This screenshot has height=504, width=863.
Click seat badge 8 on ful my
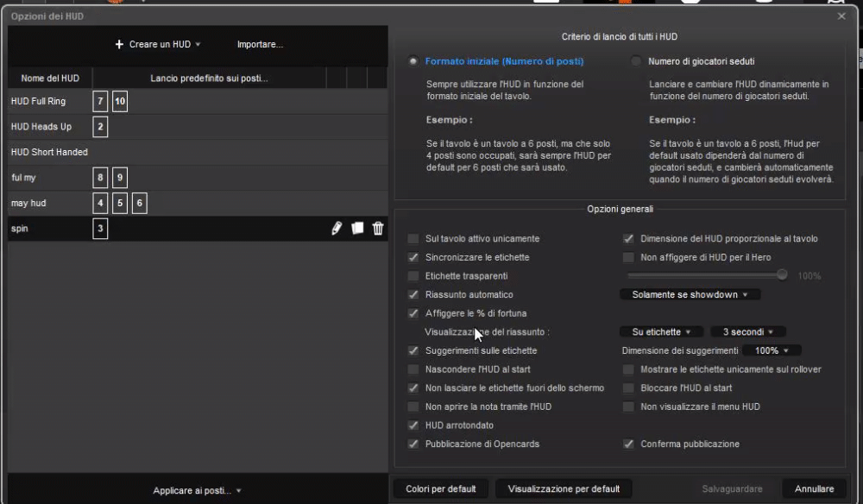point(100,178)
